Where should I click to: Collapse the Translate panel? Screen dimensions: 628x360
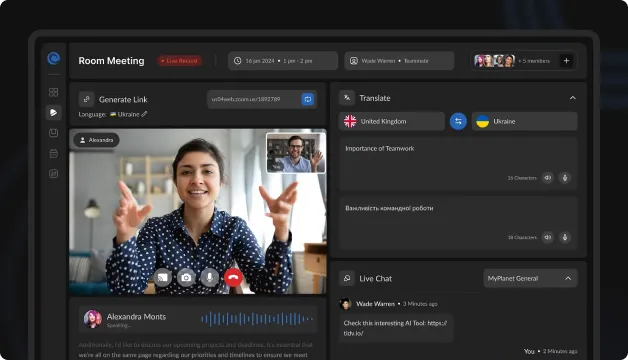[x=573, y=98]
